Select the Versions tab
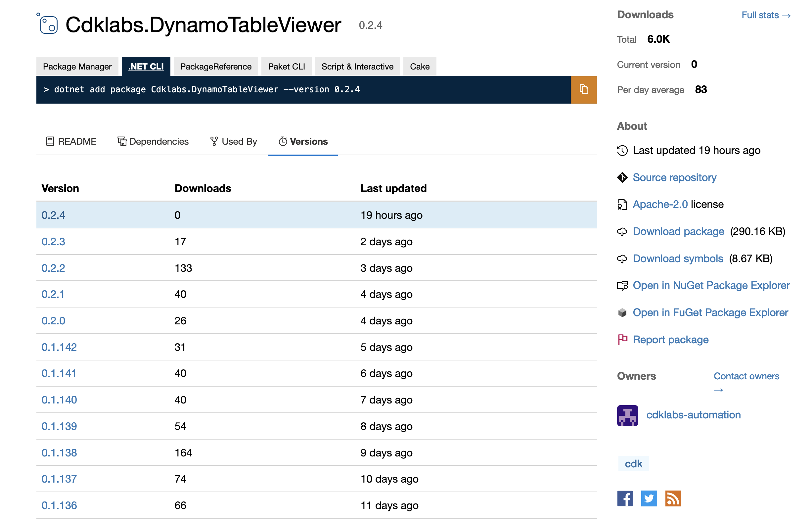The image size is (812, 519). tap(303, 141)
